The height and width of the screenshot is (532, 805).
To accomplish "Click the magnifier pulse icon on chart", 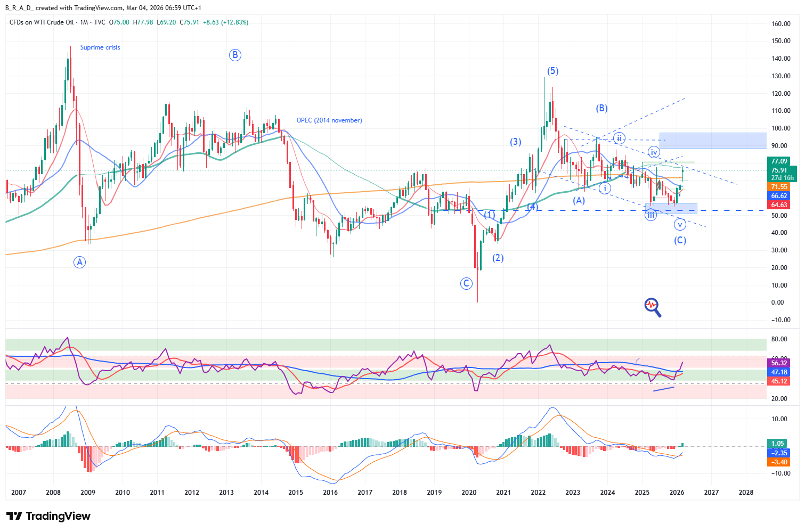I will [x=653, y=307].
